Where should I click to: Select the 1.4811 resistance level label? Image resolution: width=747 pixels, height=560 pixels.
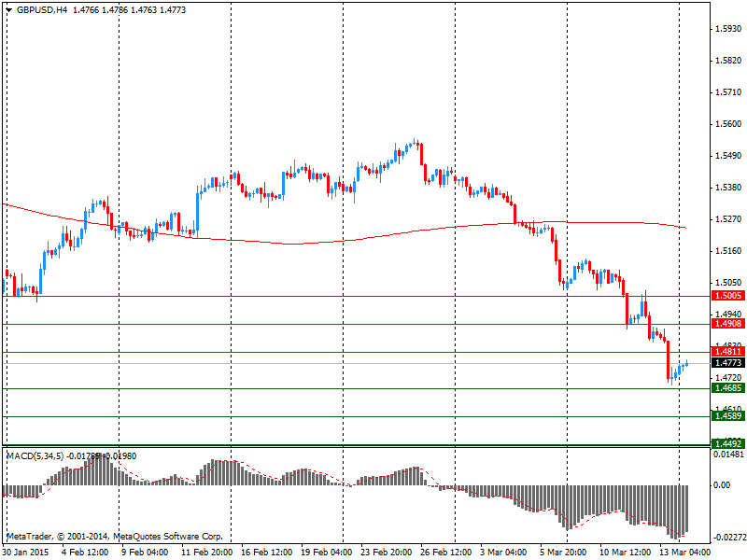(x=728, y=352)
